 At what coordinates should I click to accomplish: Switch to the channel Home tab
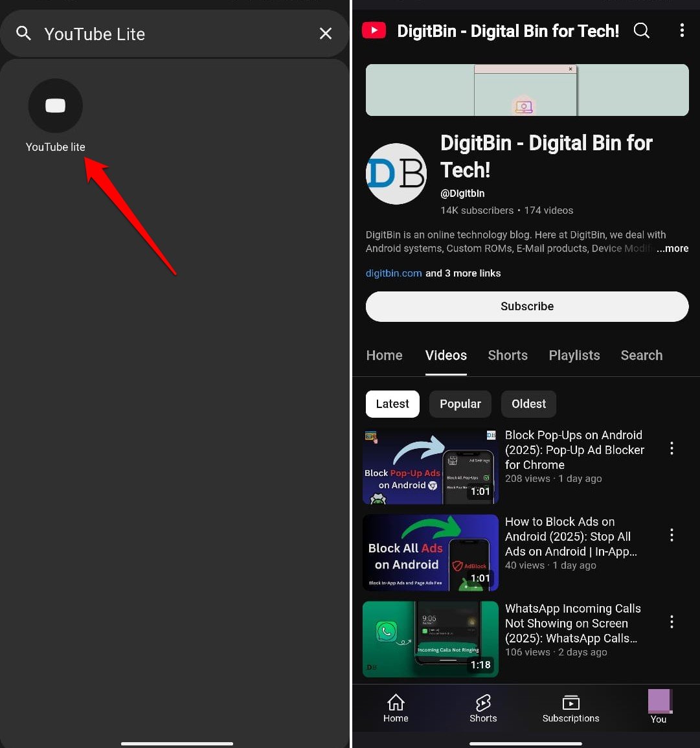(385, 356)
